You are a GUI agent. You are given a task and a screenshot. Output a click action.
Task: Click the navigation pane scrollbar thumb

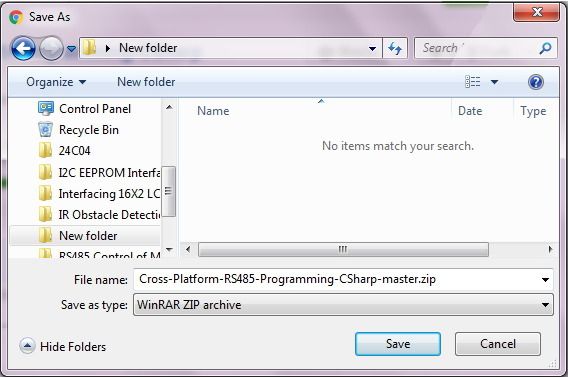pos(169,191)
